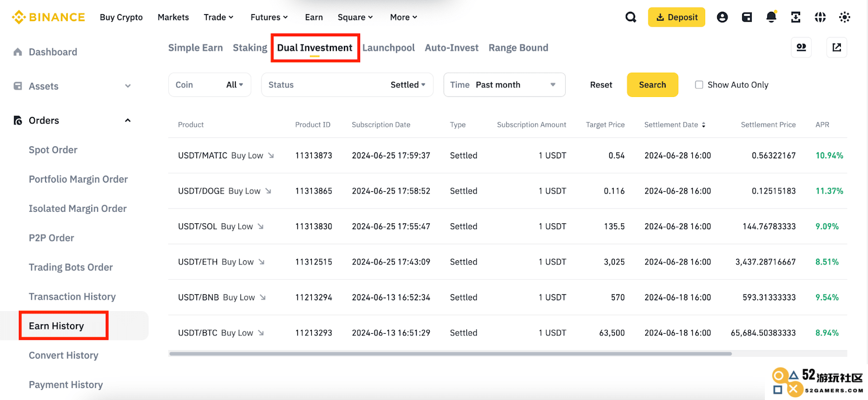This screenshot has width=868, height=400.
Task: Click the 10.94% APR value
Action: 829,156
